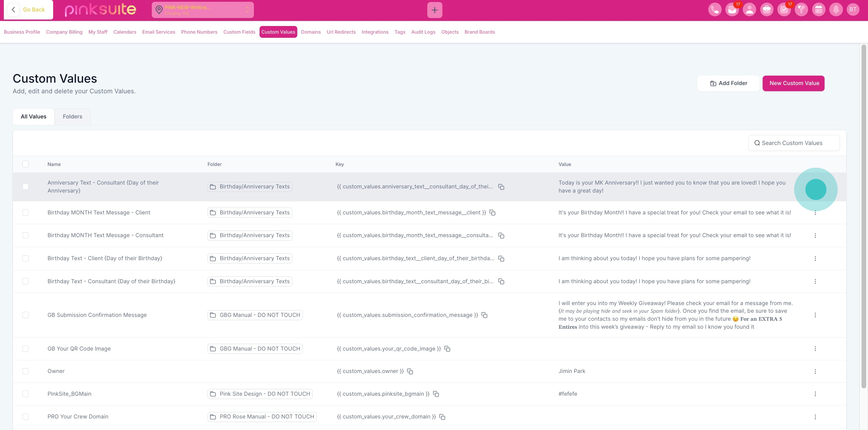Switch to the Folders tab
This screenshot has height=430, width=868.
tap(72, 117)
